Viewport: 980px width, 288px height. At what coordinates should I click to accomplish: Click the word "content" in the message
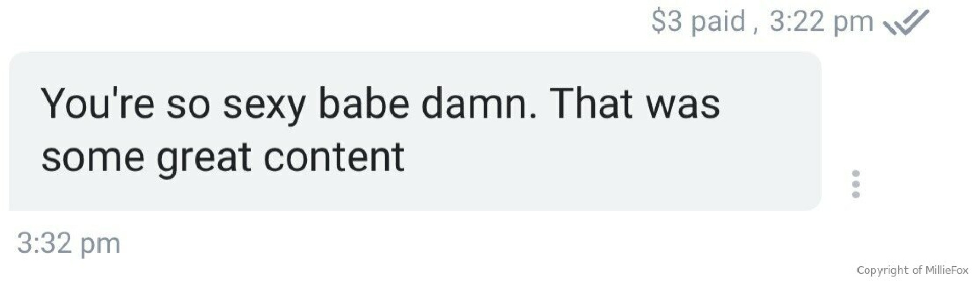coord(334,158)
